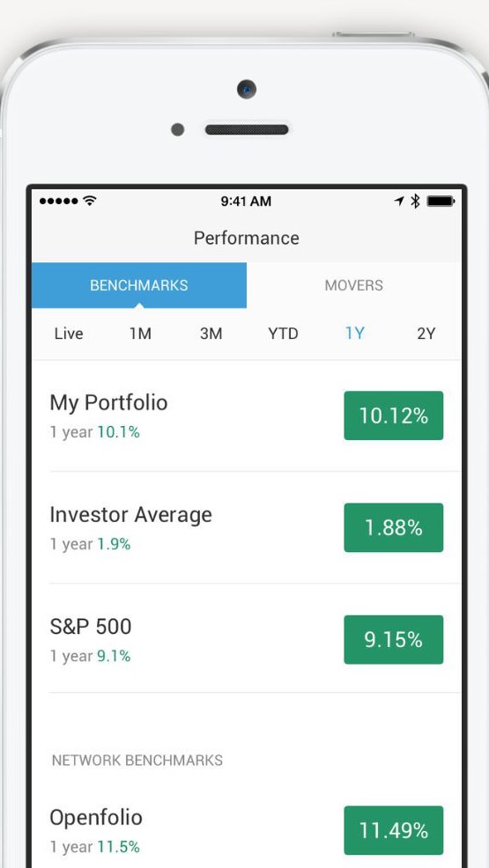Open the My Portfolio row
This screenshot has height=868, width=489.
(247, 416)
